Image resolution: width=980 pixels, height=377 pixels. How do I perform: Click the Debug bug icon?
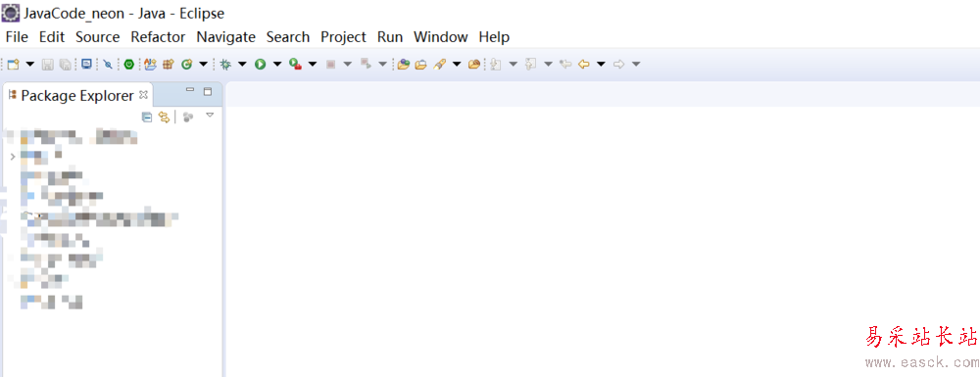(x=225, y=64)
